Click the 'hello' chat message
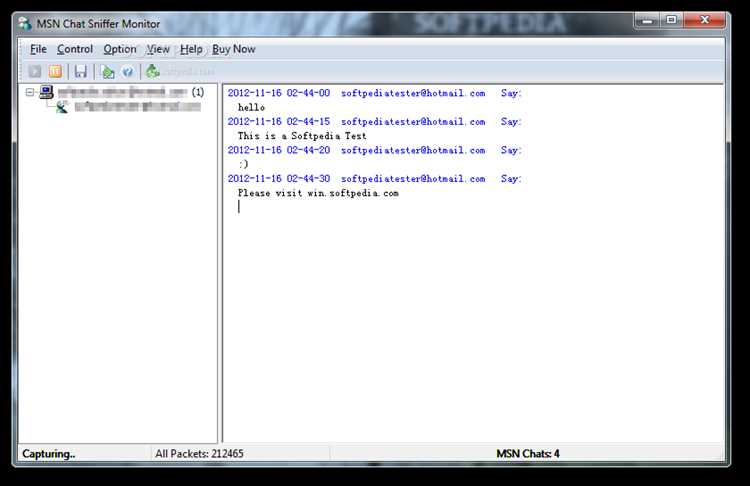Screen dimensions: 750x486 coord(251,108)
